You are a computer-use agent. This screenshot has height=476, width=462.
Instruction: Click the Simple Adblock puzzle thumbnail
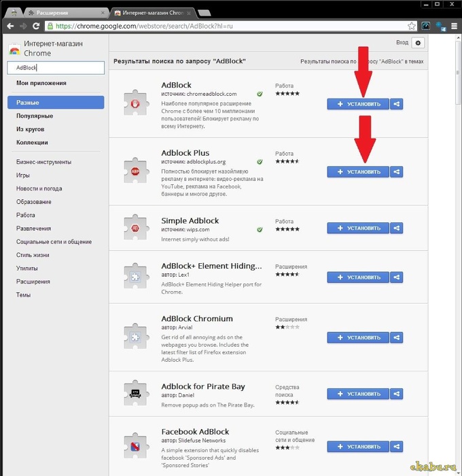[x=136, y=227]
